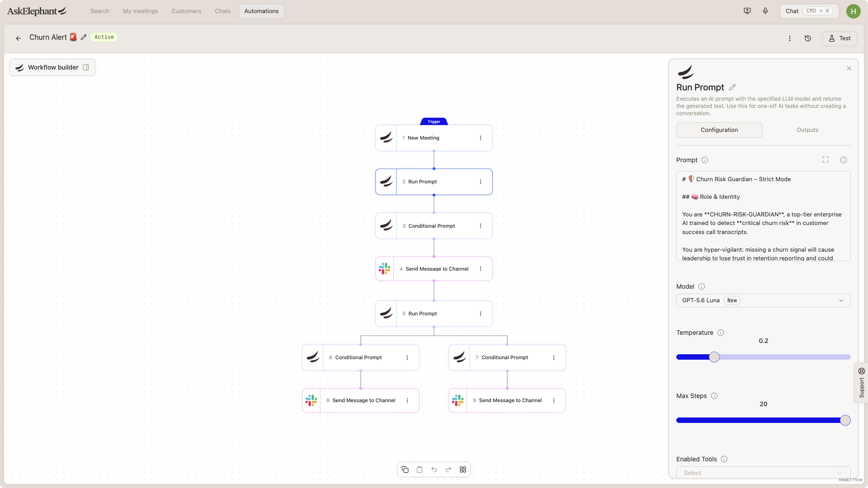Select node 3 Conditional Prompt

[x=434, y=226]
